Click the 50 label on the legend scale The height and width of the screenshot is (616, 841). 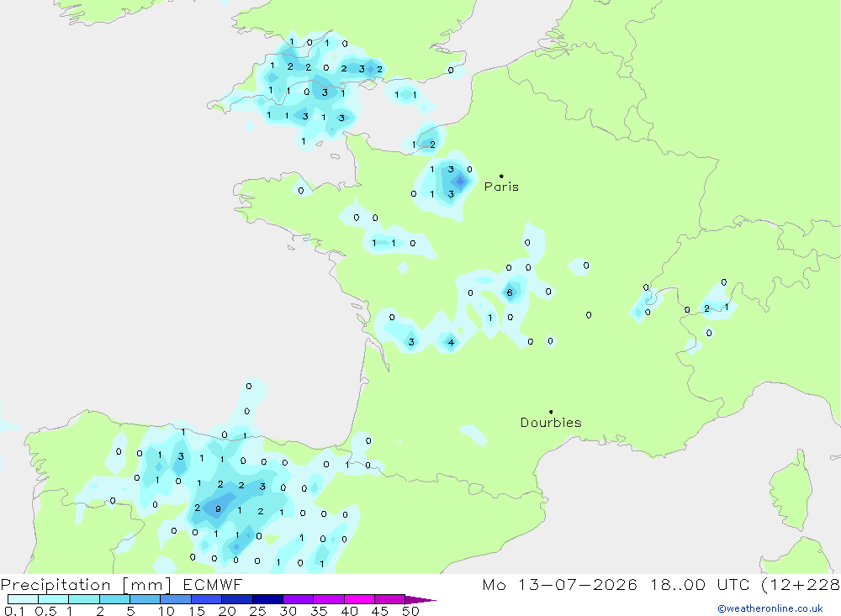(410, 611)
